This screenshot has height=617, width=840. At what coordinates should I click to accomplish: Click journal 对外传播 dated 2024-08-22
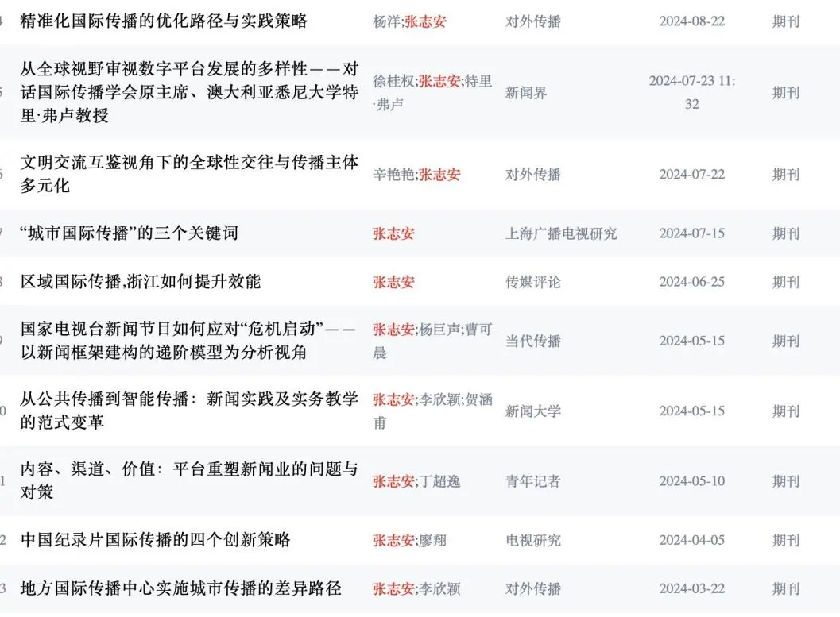pos(533,21)
